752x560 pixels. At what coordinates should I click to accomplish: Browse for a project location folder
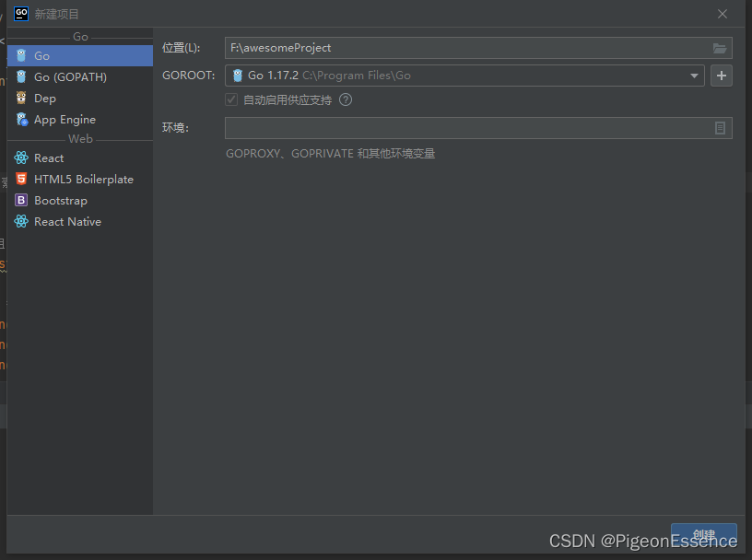click(721, 47)
